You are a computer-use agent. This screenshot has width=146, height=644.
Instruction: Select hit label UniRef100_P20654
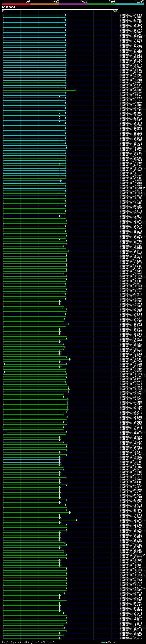[x=131, y=354]
